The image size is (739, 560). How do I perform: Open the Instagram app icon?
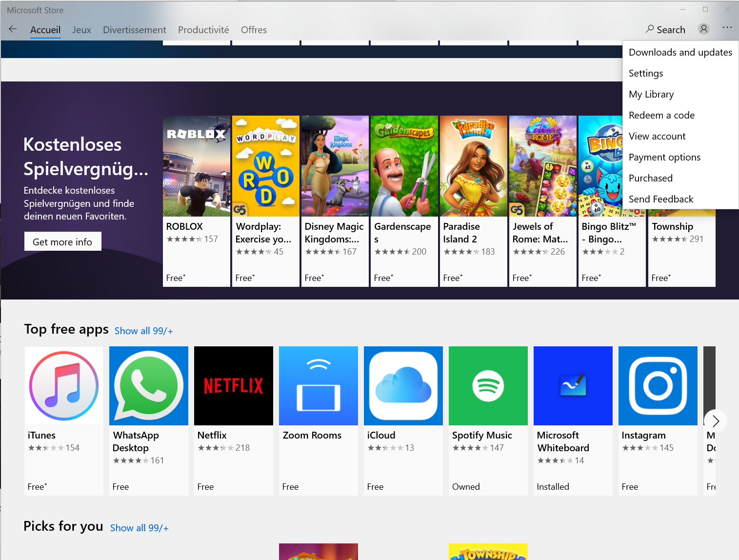tap(658, 386)
